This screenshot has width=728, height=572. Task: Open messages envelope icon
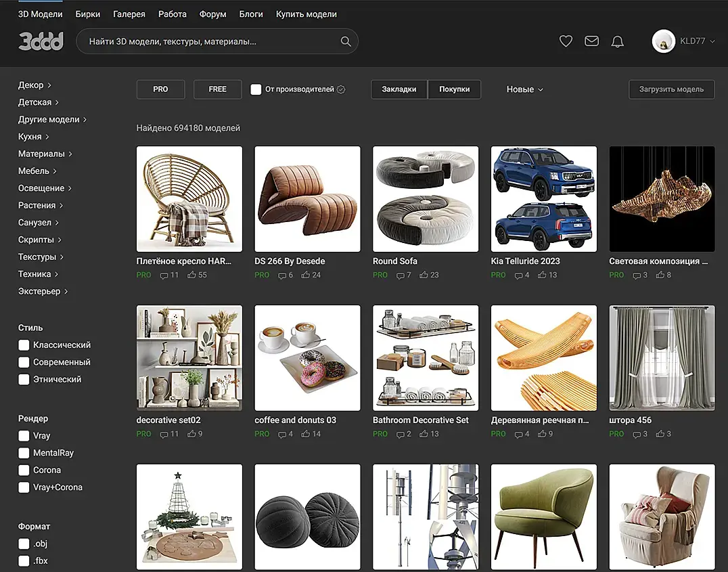tap(591, 41)
